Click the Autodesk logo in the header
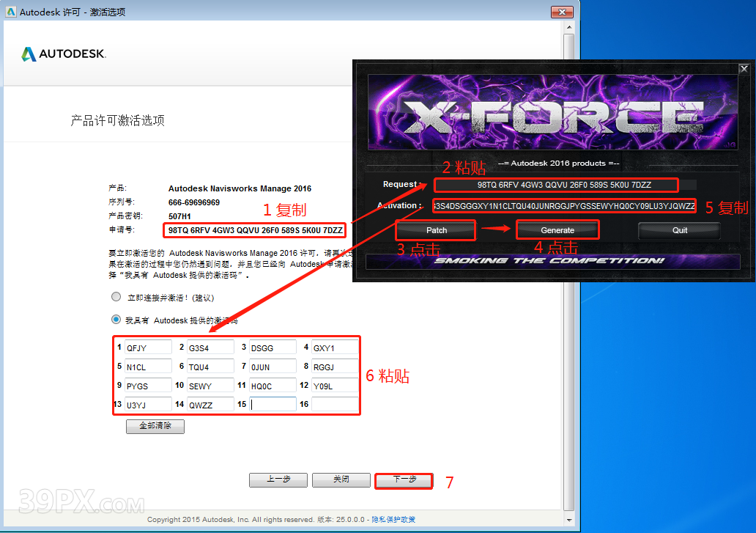 pyautogui.click(x=64, y=54)
